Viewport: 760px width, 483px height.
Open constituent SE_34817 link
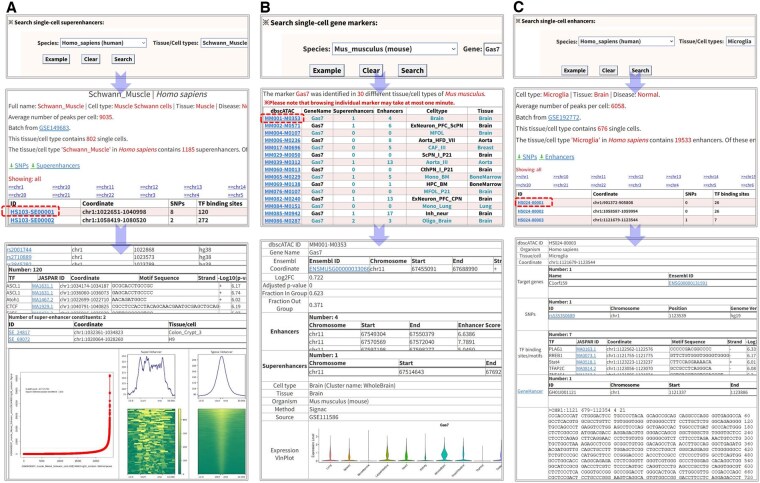(x=19, y=332)
